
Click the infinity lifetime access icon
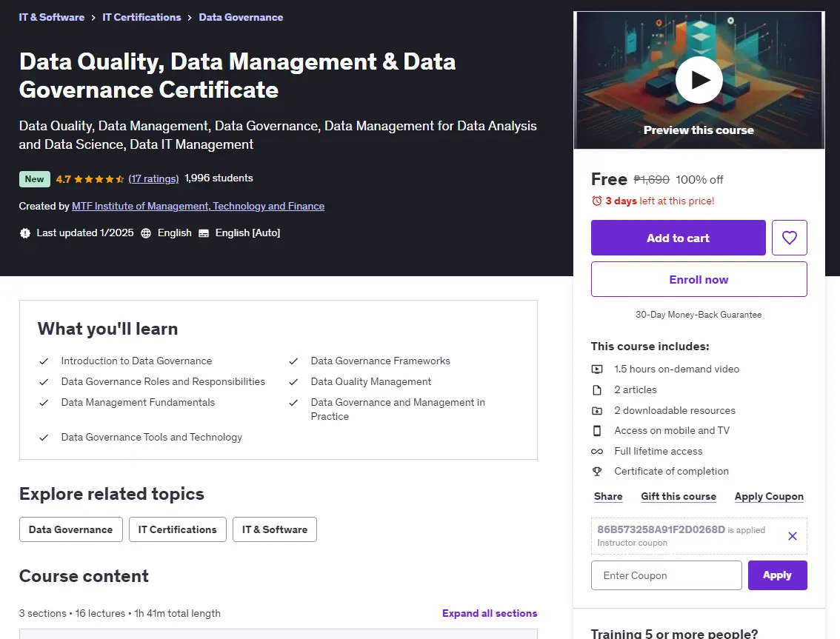[x=597, y=452]
